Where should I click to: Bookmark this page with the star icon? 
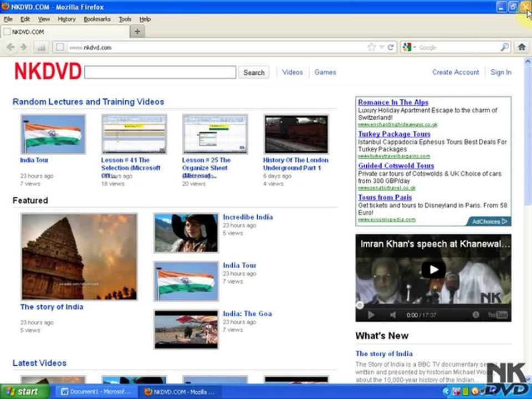tap(371, 47)
